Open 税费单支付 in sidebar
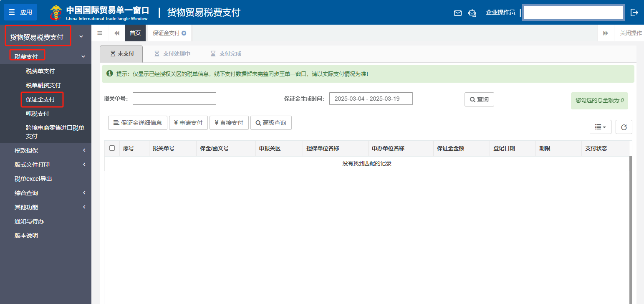 pos(40,71)
